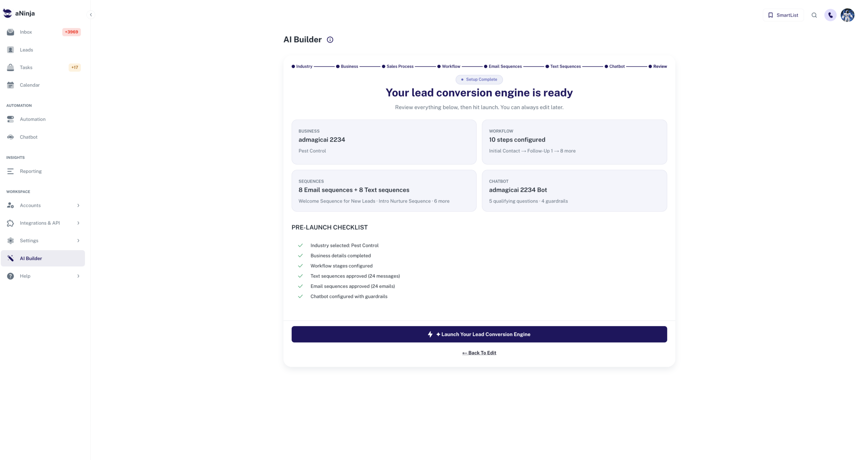Click checkmark beside 'Email sequences approved'

click(x=300, y=286)
